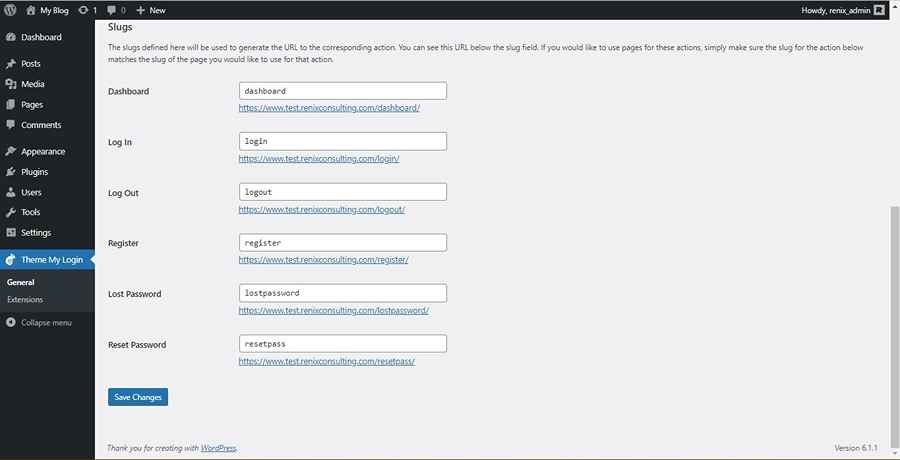Click the Dashboard gauge icon in sidebar

pyautogui.click(x=10, y=37)
